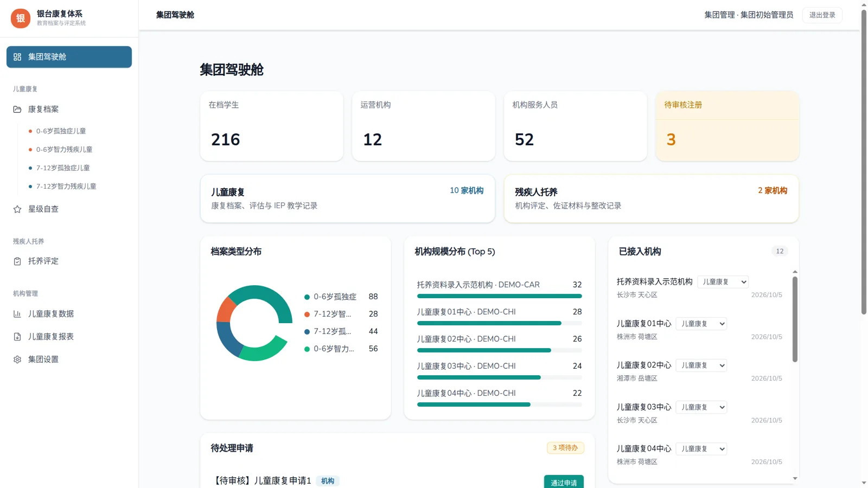Open the 运营机构 12 card

[x=424, y=126]
